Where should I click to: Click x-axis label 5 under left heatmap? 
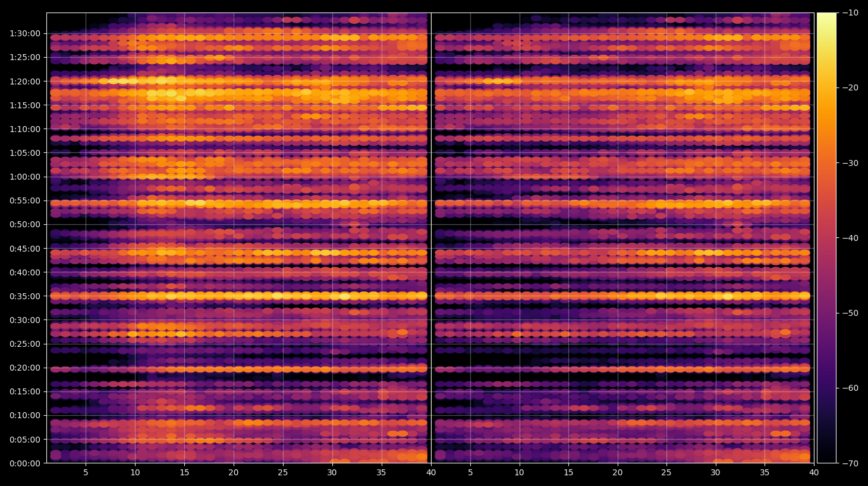[86, 473]
